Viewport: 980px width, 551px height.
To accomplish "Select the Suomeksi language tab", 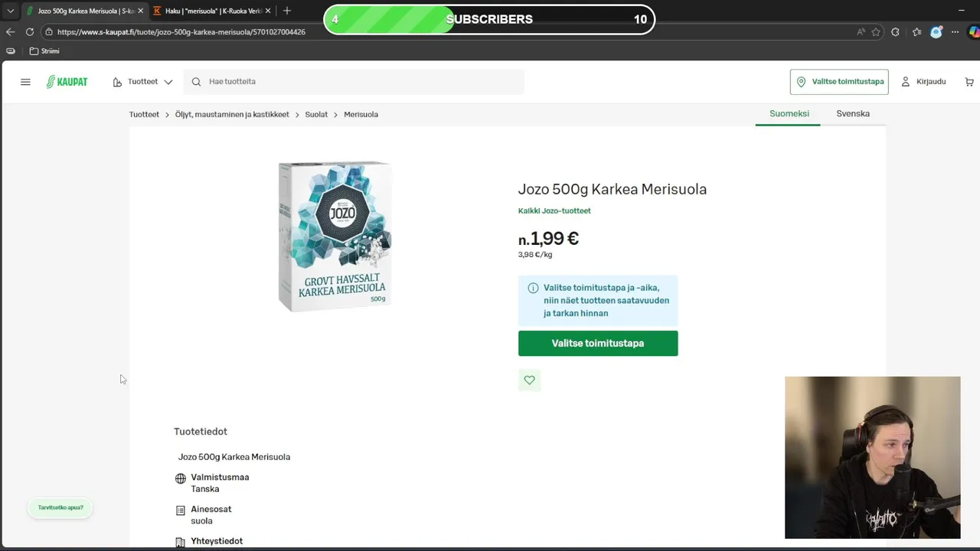I will pyautogui.click(x=789, y=114).
